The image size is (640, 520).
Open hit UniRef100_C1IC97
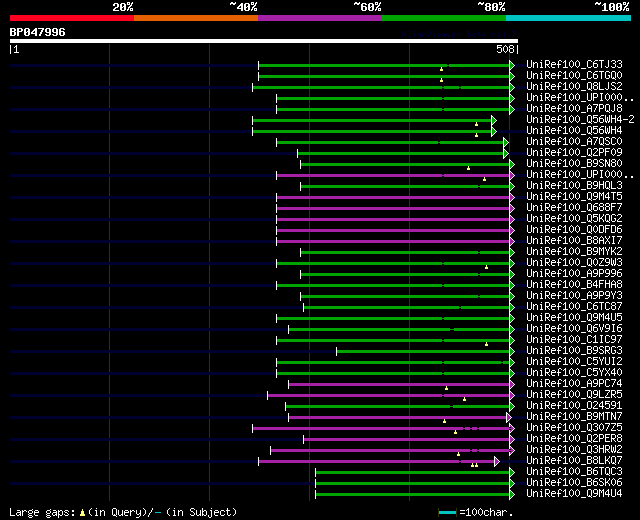(x=574, y=340)
